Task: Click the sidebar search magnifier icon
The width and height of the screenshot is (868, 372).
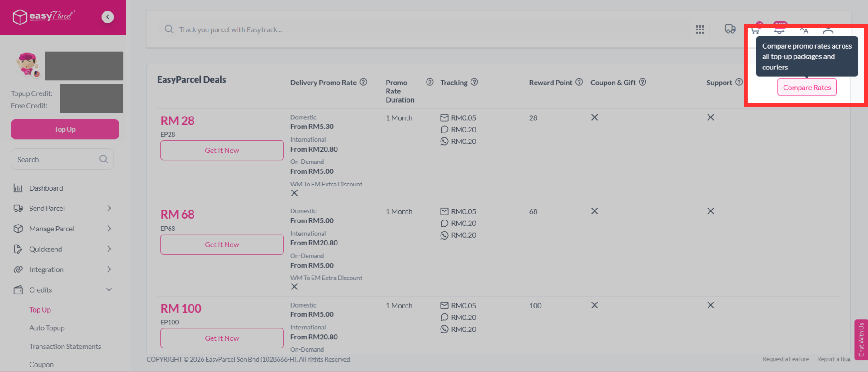Action: pyautogui.click(x=104, y=159)
